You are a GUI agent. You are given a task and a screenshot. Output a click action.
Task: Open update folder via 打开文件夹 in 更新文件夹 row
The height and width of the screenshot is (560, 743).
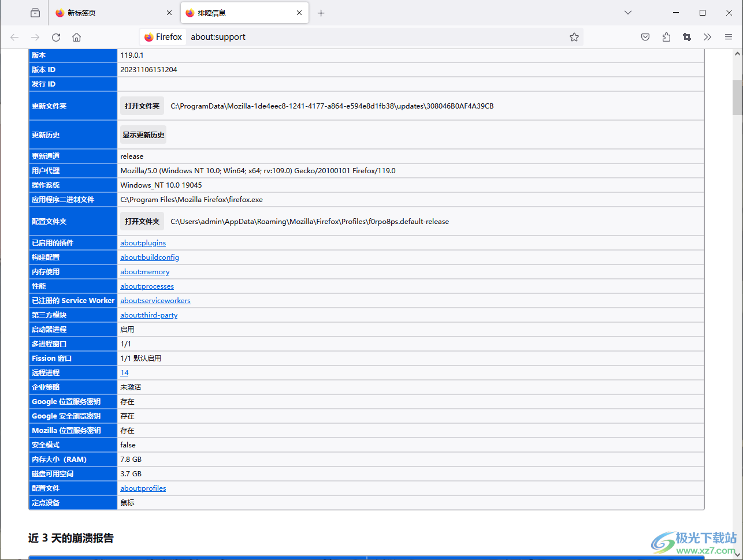point(142,106)
